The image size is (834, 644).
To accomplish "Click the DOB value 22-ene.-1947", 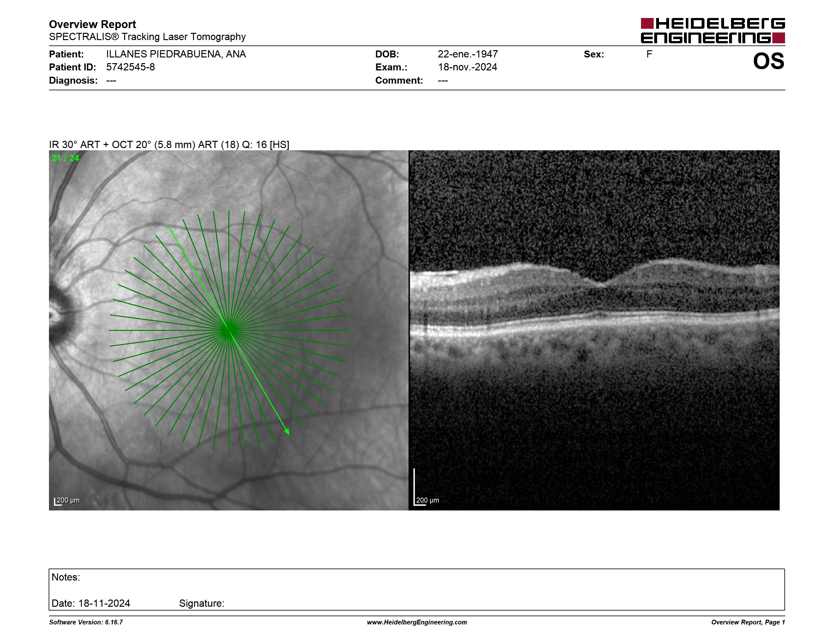I will tap(468, 54).
